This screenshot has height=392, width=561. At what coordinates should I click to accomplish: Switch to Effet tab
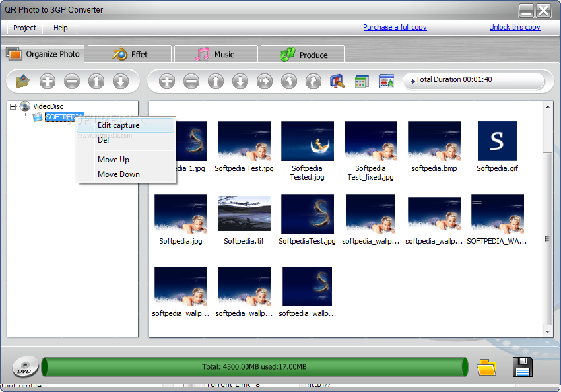click(130, 54)
